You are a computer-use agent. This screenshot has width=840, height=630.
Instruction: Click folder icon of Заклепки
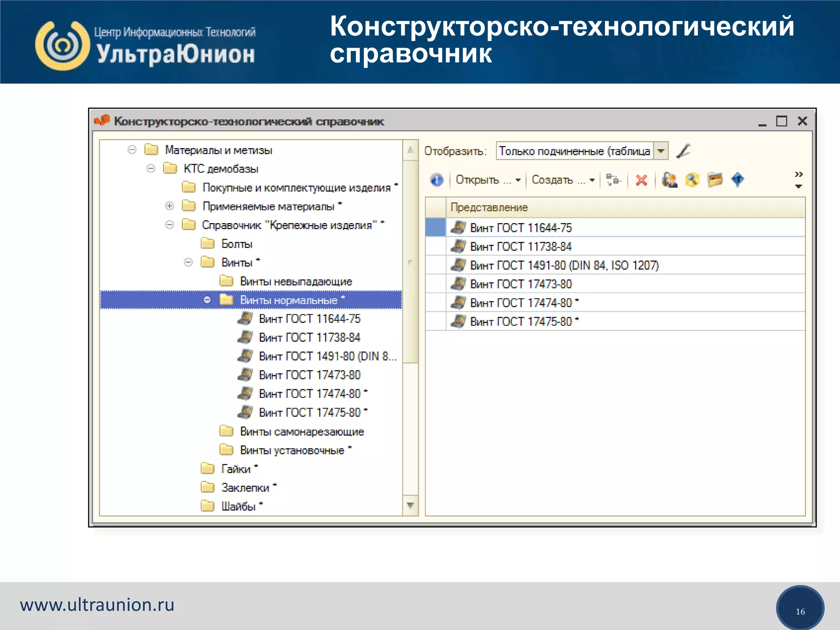click(208, 487)
